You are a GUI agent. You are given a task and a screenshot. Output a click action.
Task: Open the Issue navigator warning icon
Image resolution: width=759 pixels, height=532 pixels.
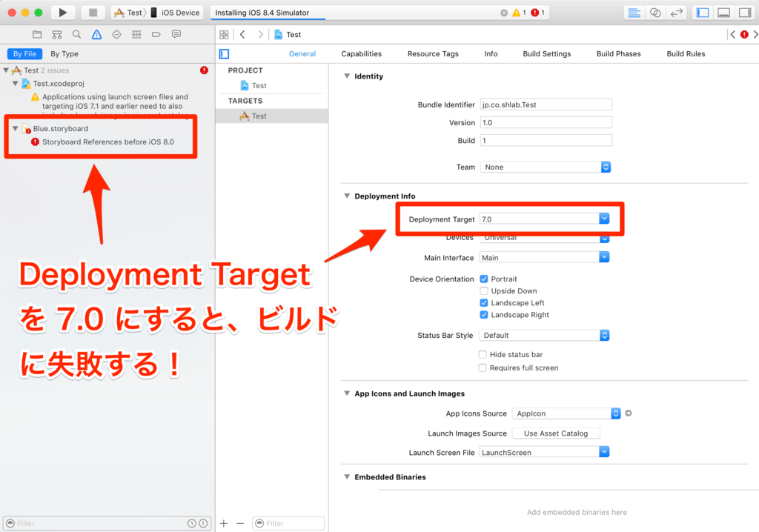97,34
